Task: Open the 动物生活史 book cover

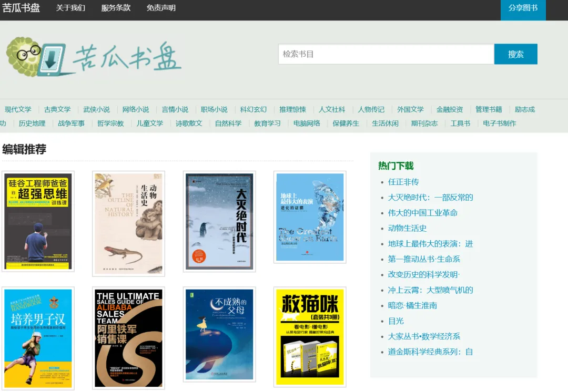Action: [129, 224]
